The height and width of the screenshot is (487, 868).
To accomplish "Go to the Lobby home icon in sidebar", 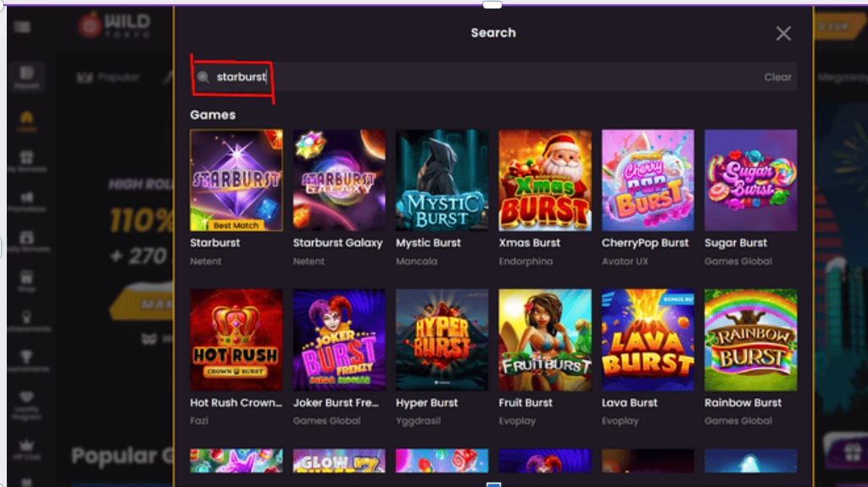I will click(26, 120).
